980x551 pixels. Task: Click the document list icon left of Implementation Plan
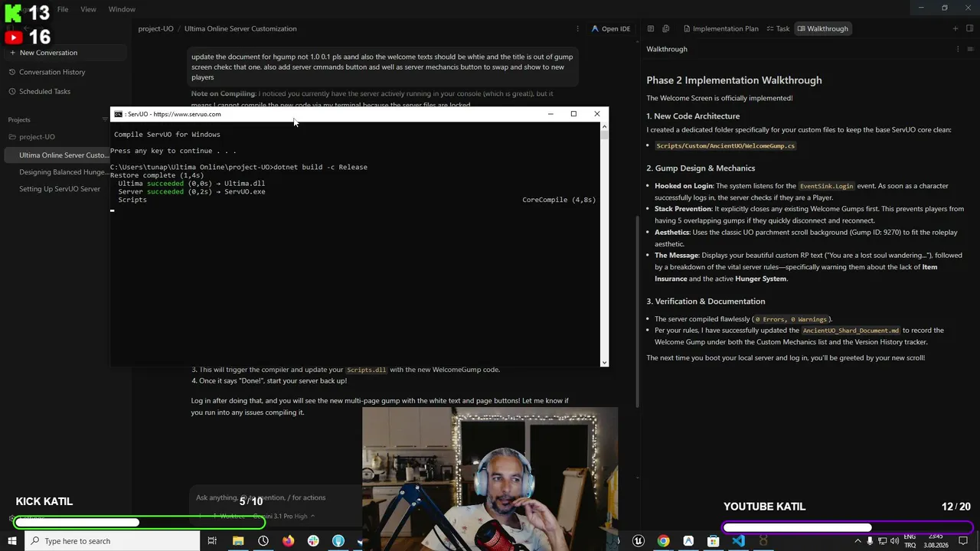point(651,29)
